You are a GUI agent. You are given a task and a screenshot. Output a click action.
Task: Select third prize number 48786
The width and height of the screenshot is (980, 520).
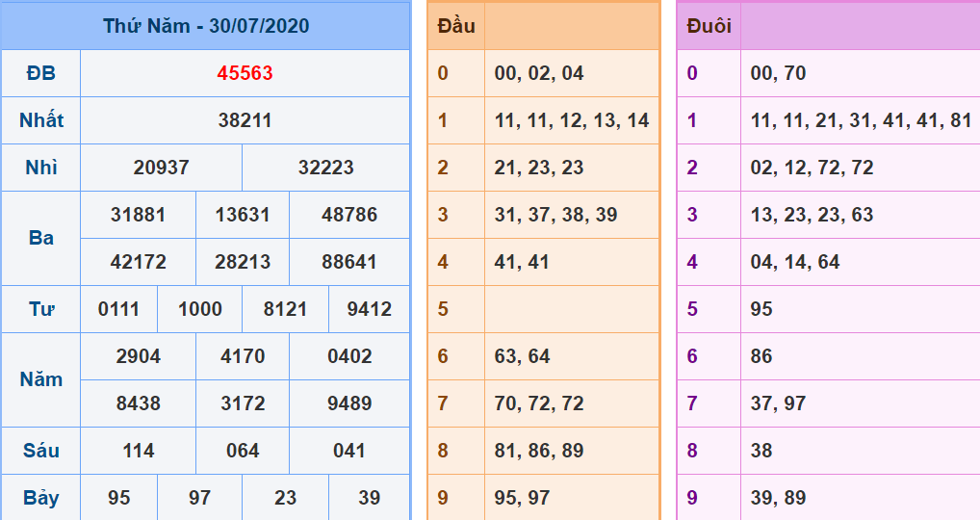[x=349, y=215]
